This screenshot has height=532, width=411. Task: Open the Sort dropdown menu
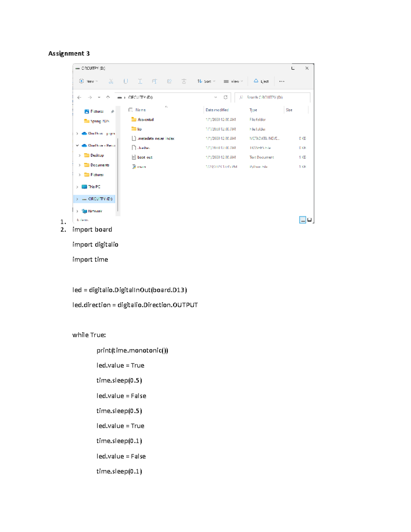coord(206,82)
